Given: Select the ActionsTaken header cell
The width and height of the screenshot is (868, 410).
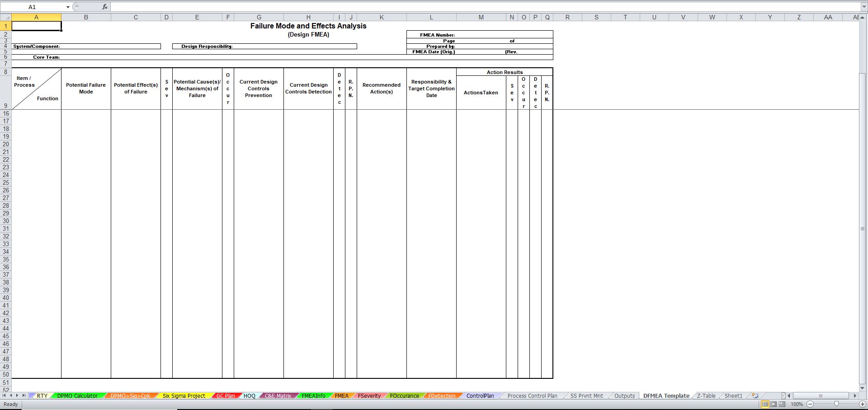Looking at the screenshot, I should coord(481,93).
